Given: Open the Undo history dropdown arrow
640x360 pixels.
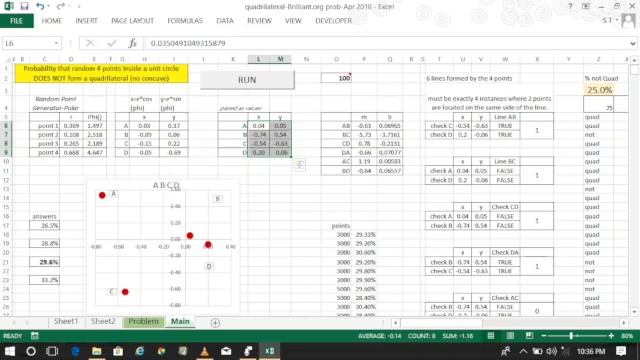Looking at the screenshot, I should tap(48, 6).
